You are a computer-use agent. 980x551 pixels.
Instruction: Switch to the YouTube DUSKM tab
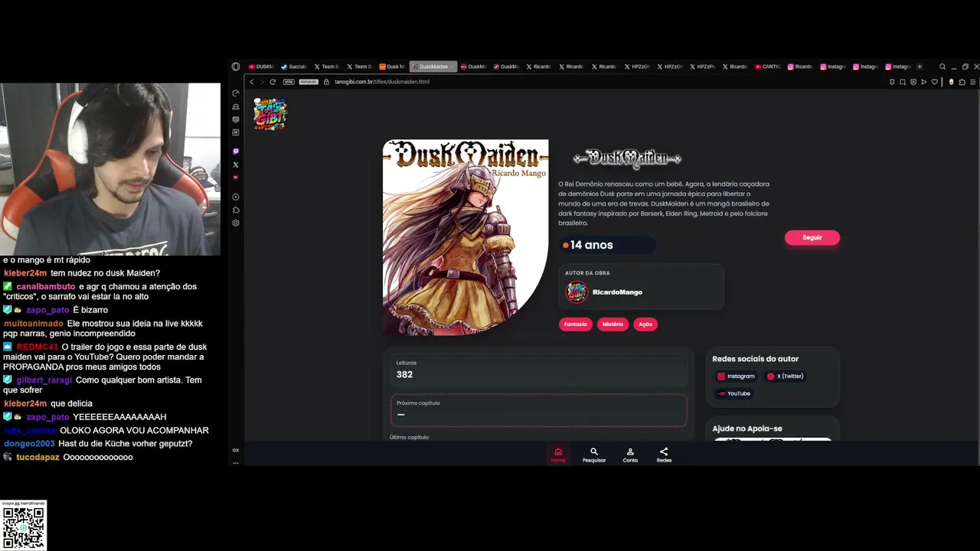261,67
